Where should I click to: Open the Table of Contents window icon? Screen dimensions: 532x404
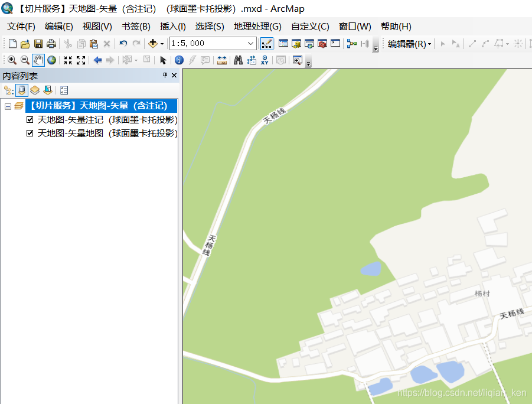(283, 43)
